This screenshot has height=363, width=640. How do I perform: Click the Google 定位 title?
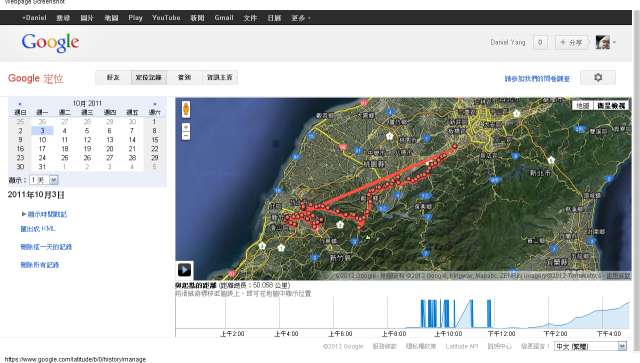(x=36, y=78)
